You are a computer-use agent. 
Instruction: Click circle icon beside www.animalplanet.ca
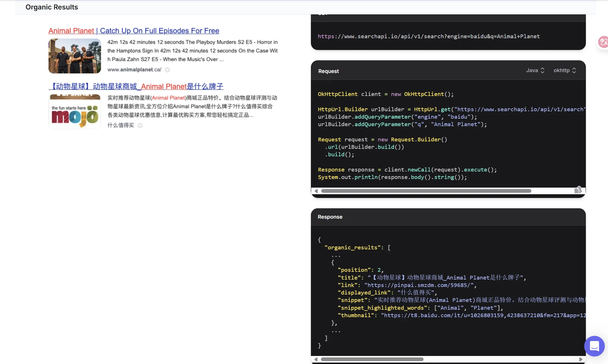168,70
